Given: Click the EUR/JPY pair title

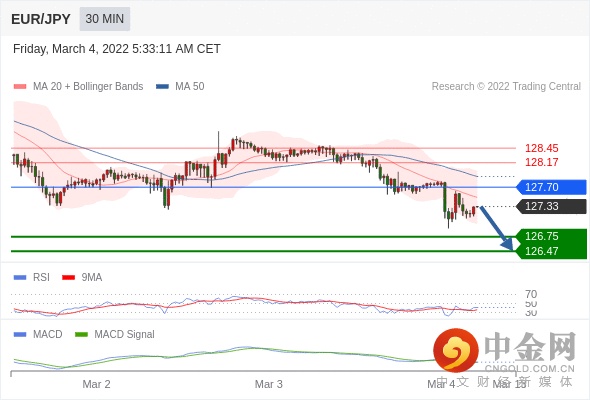Looking at the screenshot, I should tap(41, 19).
